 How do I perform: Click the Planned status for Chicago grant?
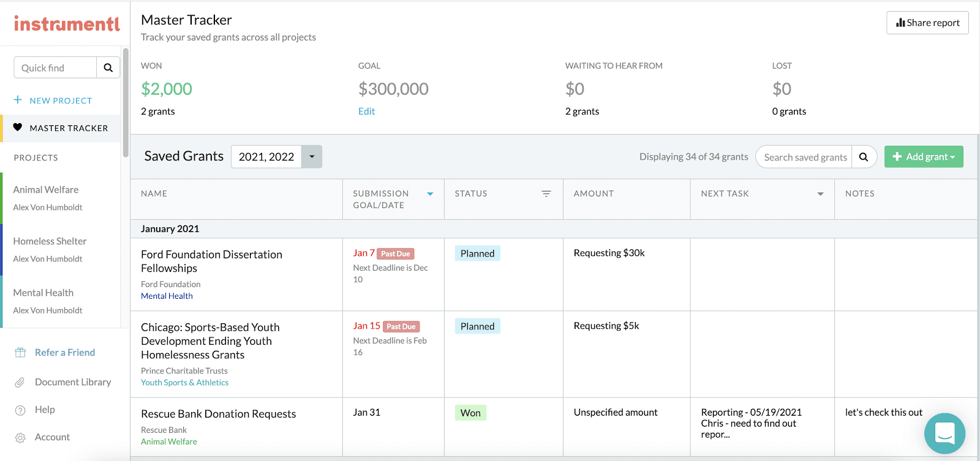pos(477,326)
